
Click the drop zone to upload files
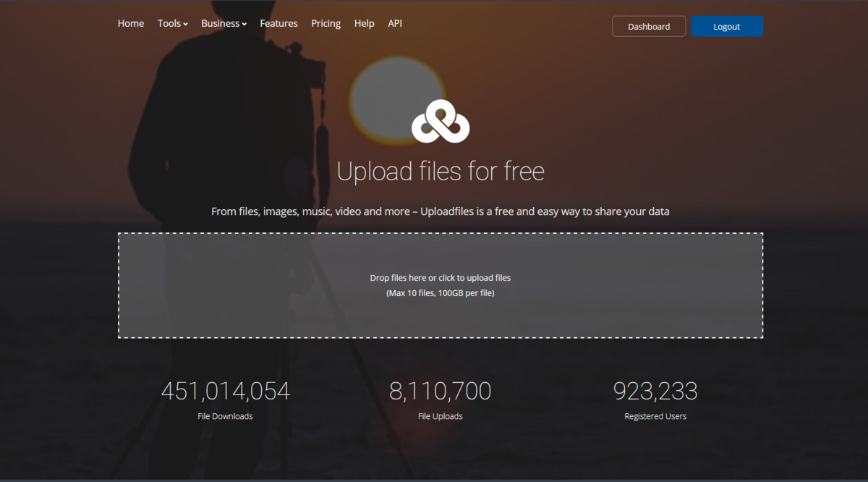coord(440,284)
